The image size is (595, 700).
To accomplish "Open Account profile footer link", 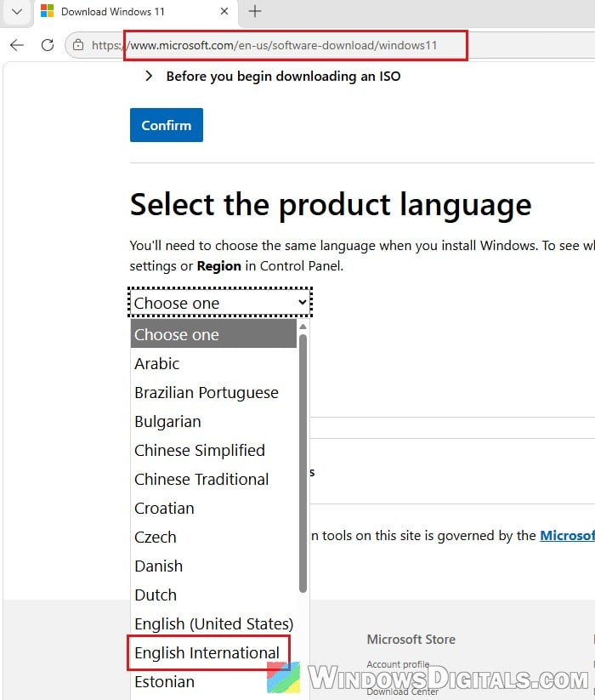I will (399, 663).
